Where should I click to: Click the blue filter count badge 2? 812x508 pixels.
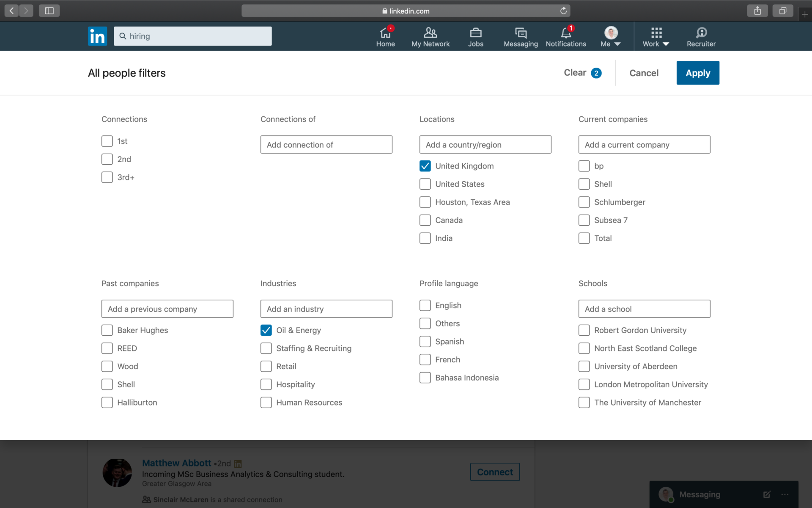click(x=596, y=73)
